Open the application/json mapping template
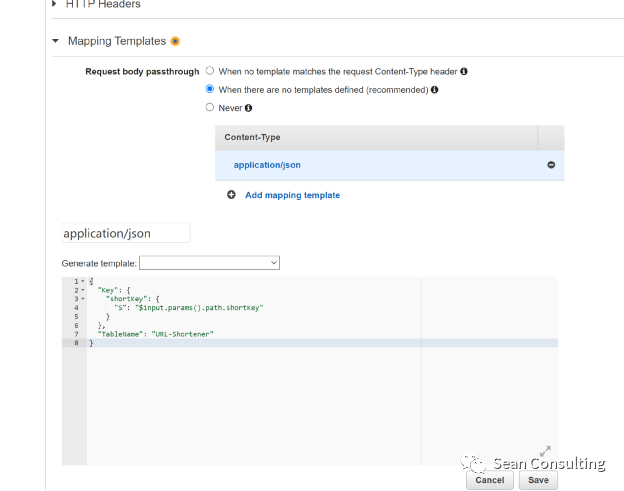The image size is (624, 491). tap(267, 165)
